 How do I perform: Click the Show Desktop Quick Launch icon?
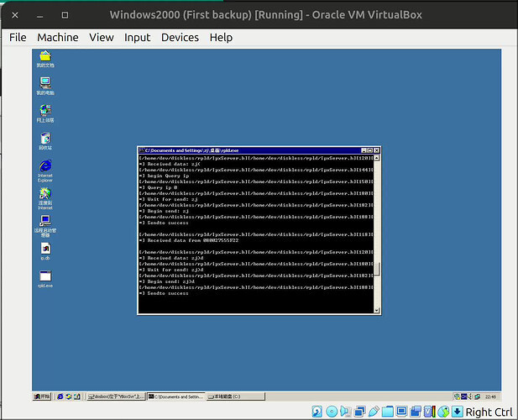tap(76, 396)
